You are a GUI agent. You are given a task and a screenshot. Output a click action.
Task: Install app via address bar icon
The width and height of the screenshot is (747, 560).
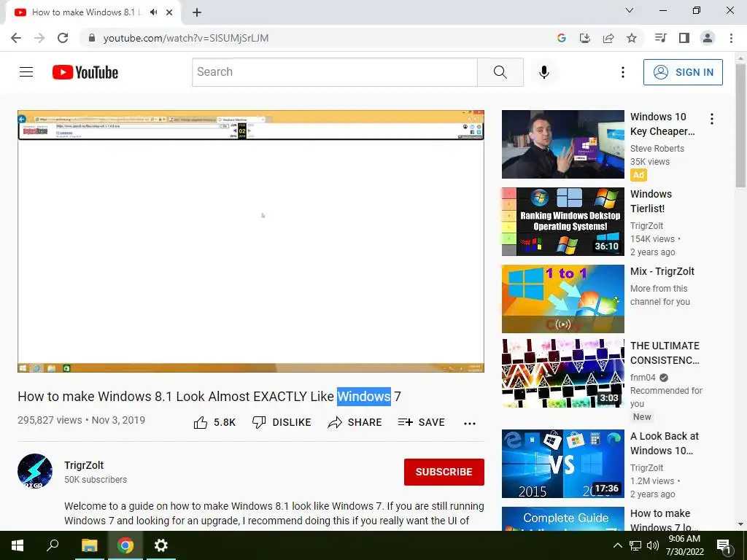[x=585, y=38]
